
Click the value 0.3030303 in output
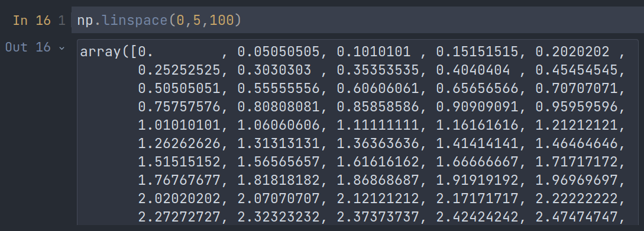pos(274,70)
